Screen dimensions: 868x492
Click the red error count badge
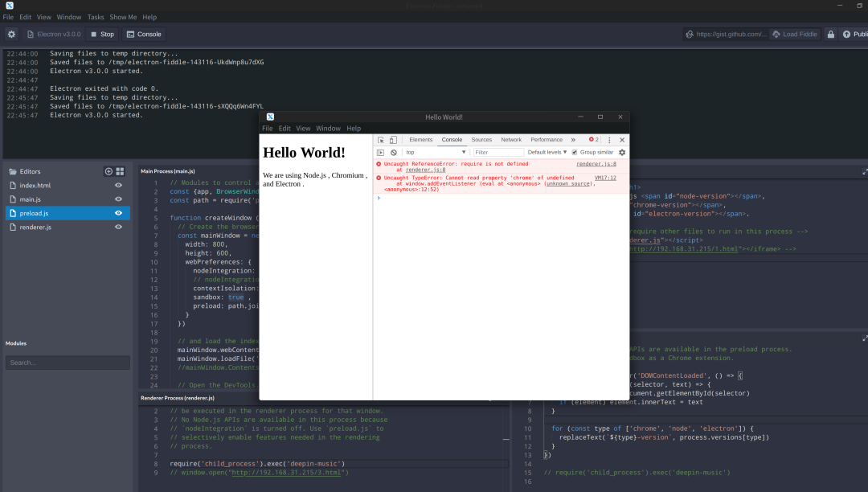[x=593, y=140]
